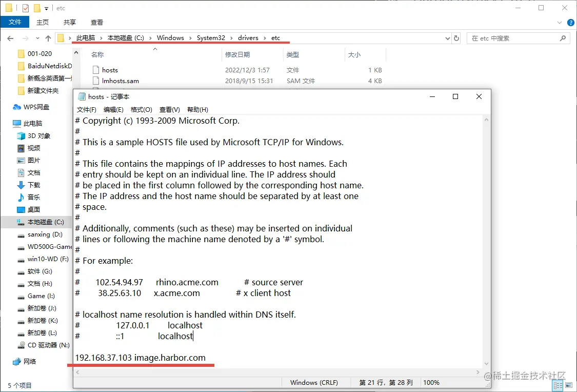The width and height of the screenshot is (577, 392).
Task: Switch Explorer to details view icon
Action: coord(558,386)
